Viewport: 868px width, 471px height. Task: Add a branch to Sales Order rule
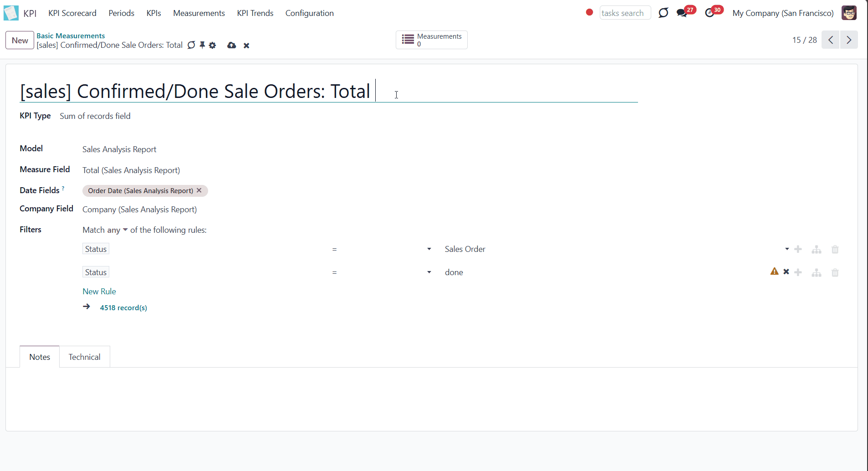pos(817,250)
